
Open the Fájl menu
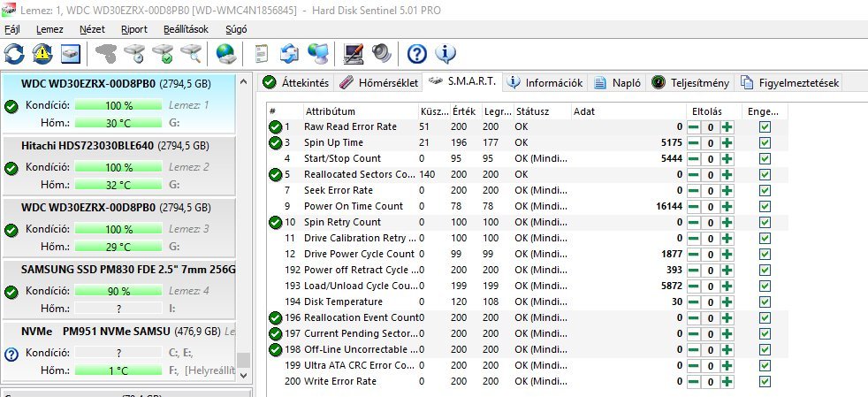(x=12, y=29)
